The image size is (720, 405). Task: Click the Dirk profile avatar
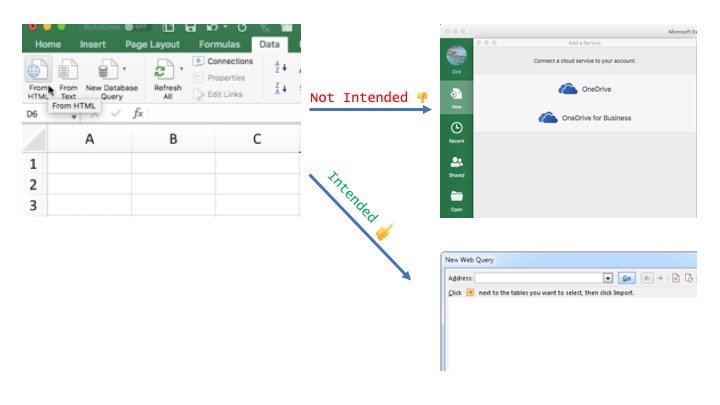456,56
